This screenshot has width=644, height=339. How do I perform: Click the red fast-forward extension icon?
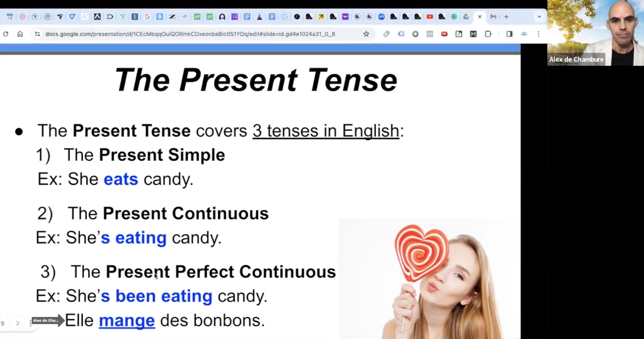click(444, 34)
